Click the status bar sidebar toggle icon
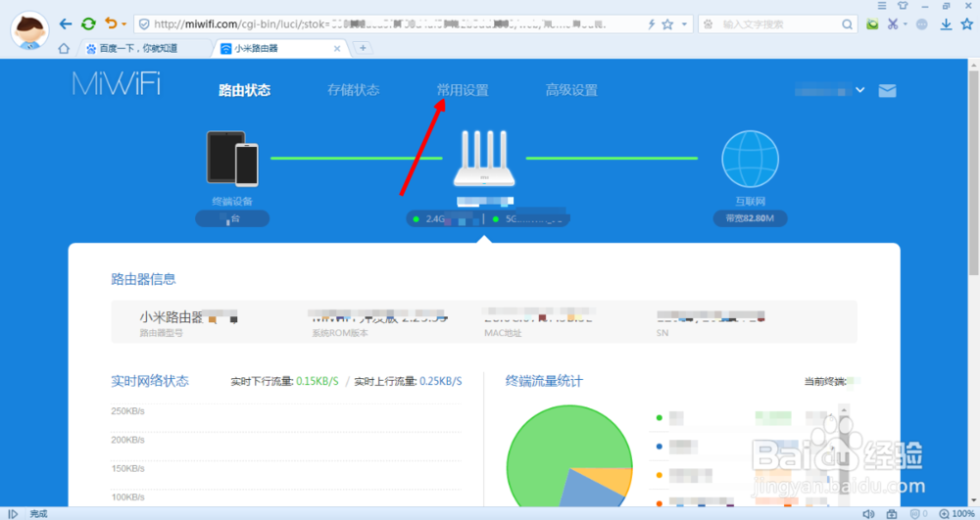This screenshot has height=520, width=980. coord(13,514)
